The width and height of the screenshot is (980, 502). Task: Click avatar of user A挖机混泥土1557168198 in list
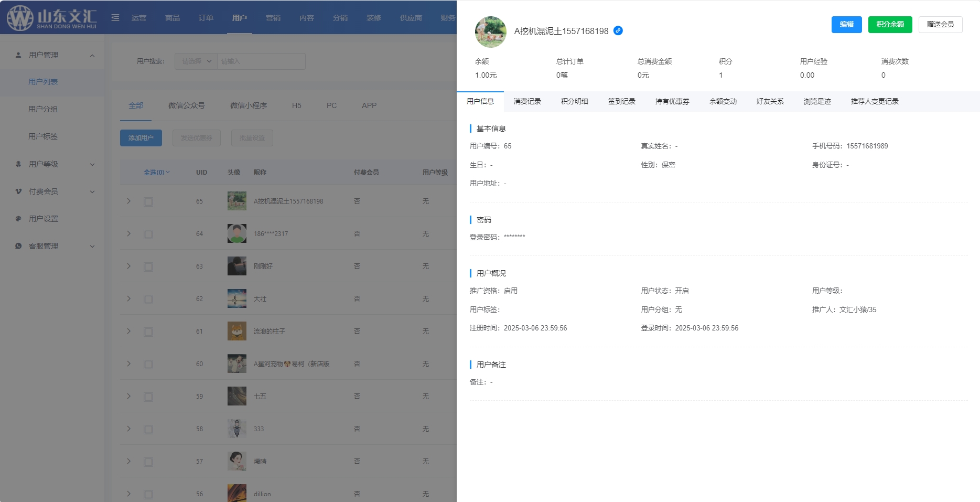237,201
